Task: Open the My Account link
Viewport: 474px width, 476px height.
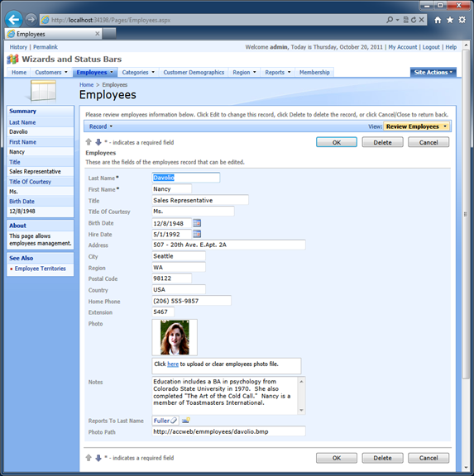Action: tap(403, 47)
